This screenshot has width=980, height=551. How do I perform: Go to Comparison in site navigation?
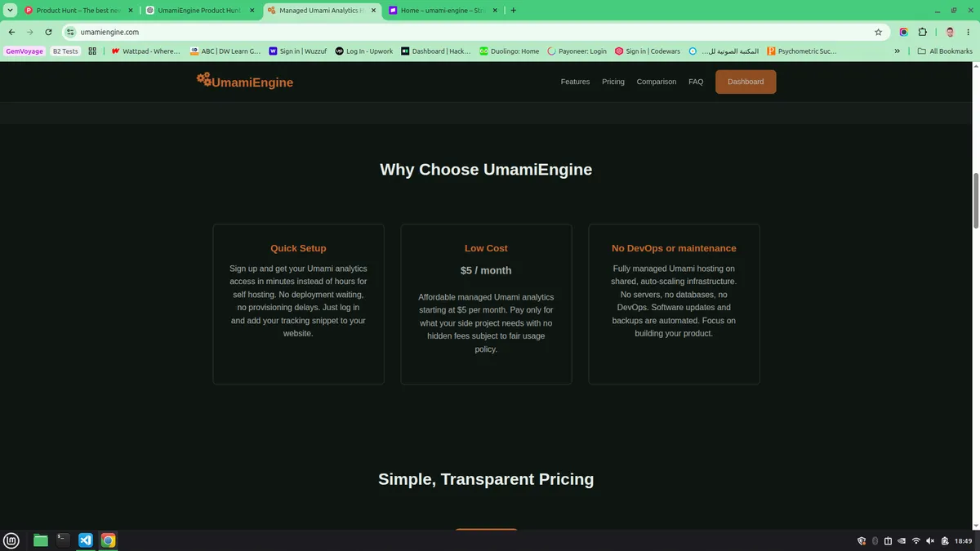657,82
